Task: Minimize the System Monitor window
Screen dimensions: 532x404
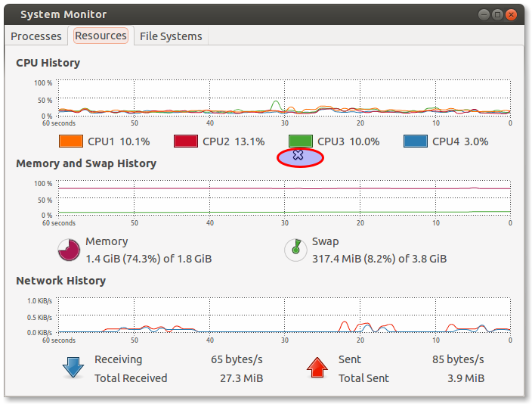Action: [x=484, y=14]
